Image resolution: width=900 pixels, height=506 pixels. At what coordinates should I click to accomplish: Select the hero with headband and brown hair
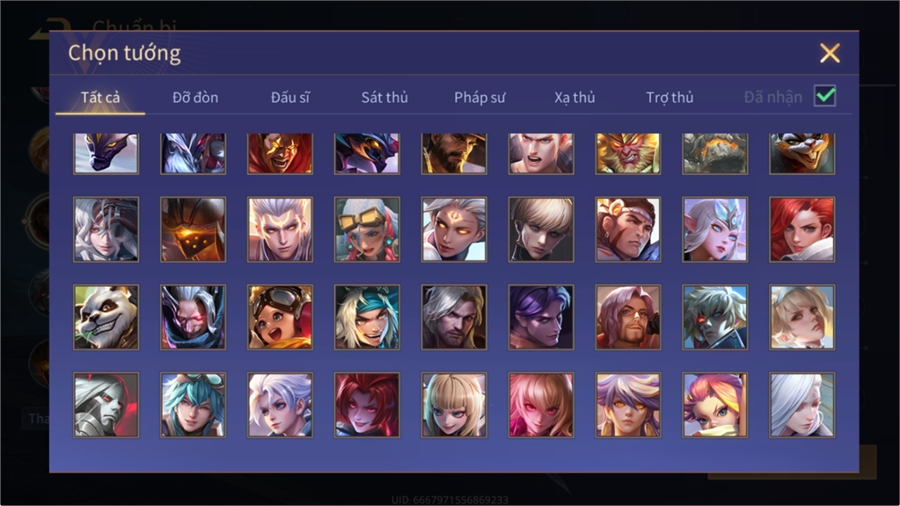point(628,229)
